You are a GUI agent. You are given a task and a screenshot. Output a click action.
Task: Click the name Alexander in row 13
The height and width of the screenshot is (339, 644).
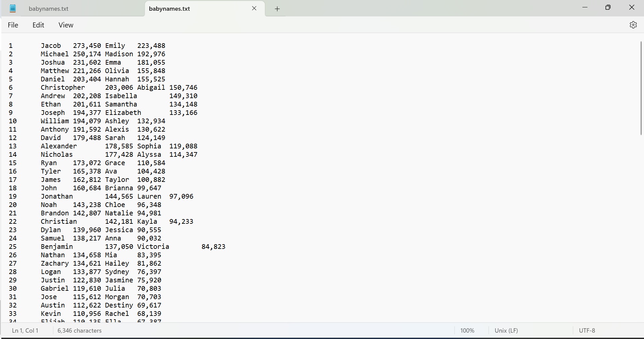[x=59, y=146]
